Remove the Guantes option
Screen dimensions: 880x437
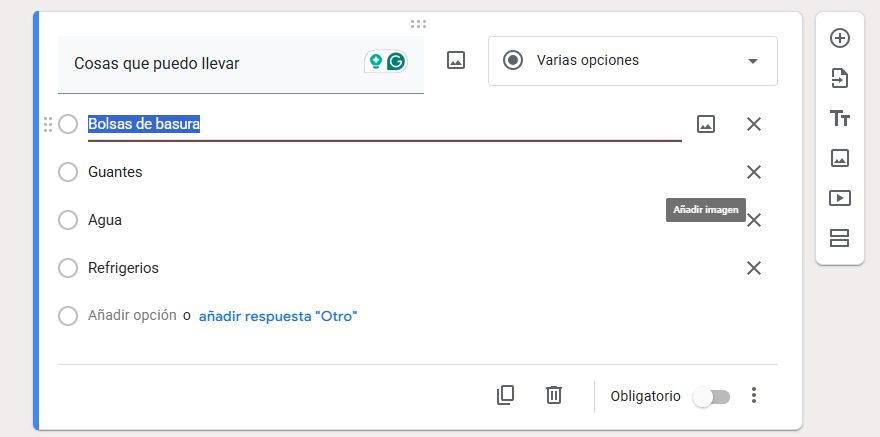754,172
